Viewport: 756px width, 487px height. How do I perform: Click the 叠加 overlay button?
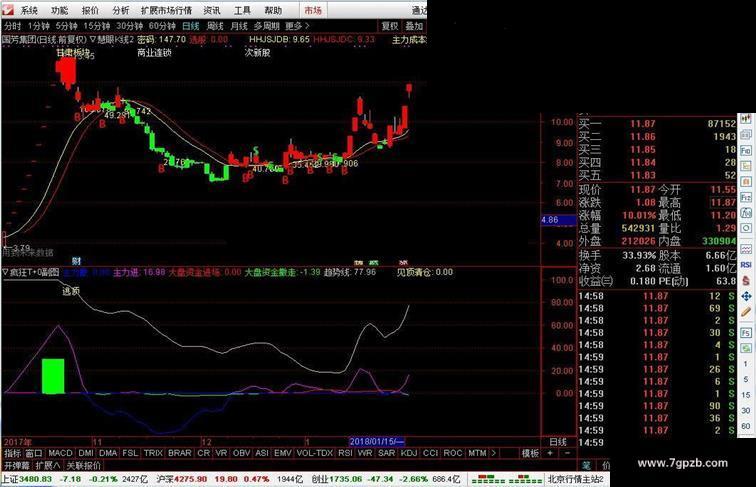414,26
